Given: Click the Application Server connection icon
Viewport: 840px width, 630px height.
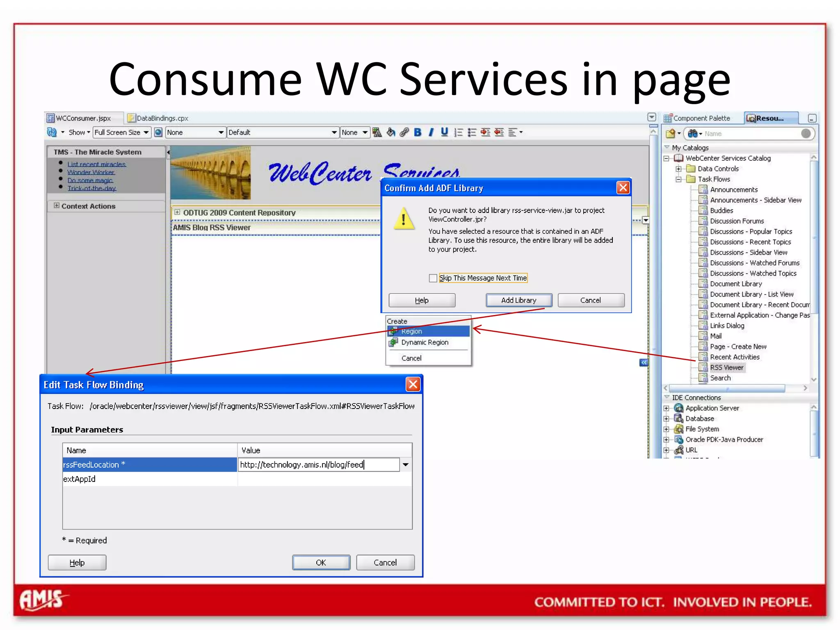Looking at the screenshot, I should (x=679, y=408).
